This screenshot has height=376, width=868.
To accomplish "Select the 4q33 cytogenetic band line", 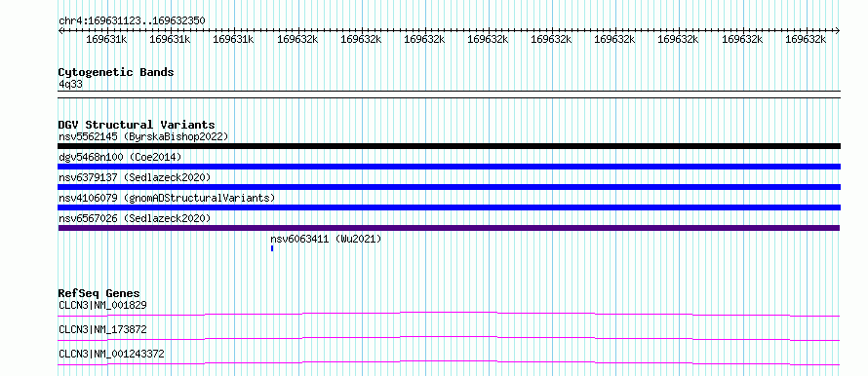I will pos(449,94).
